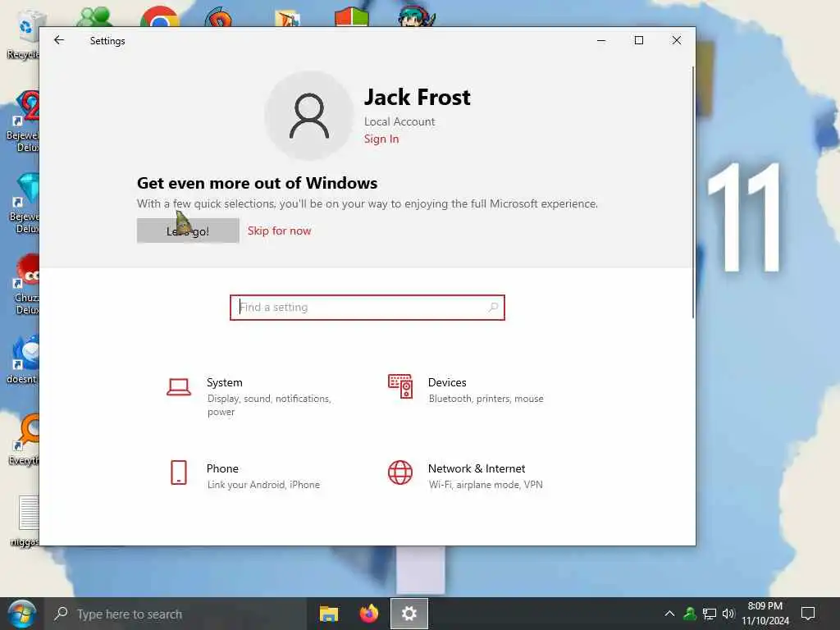Click the Jack Frost profile avatar
The image size is (840, 630).
coord(309,116)
